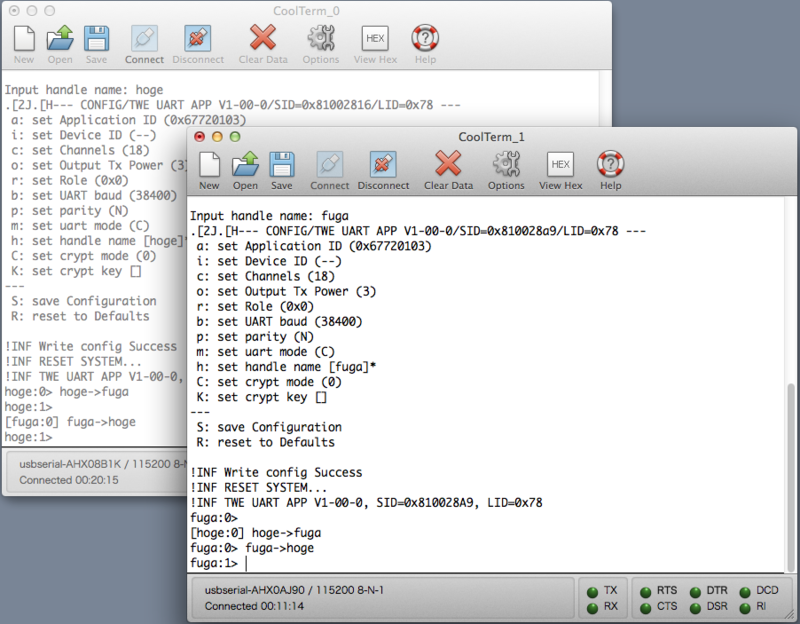This screenshot has height=624, width=800.
Task: Click 'R: reset to Defaults' in CoolTerm_1
Action: [266, 442]
